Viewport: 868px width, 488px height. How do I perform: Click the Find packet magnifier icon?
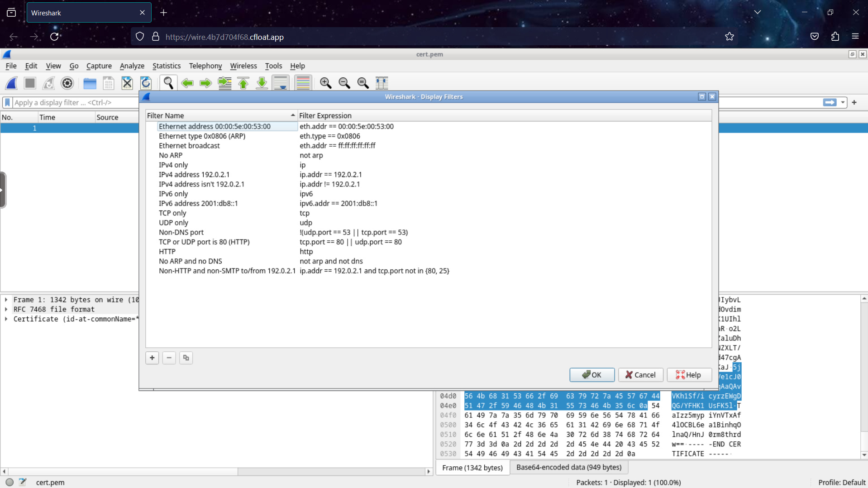pos(168,83)
